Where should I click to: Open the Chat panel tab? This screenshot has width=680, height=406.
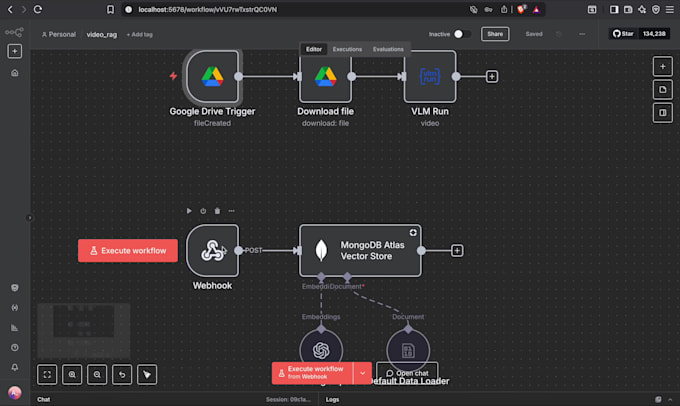tap(43, 399)
